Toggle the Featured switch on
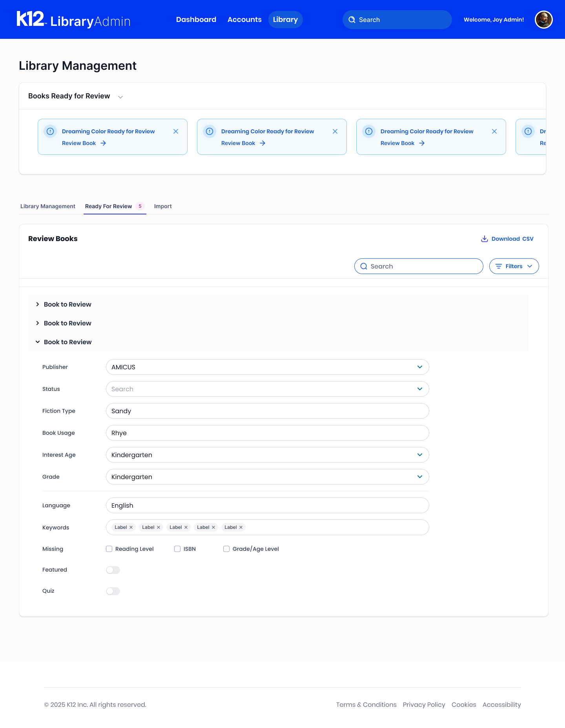The image size is (565, 728). [x=113, y=570]
